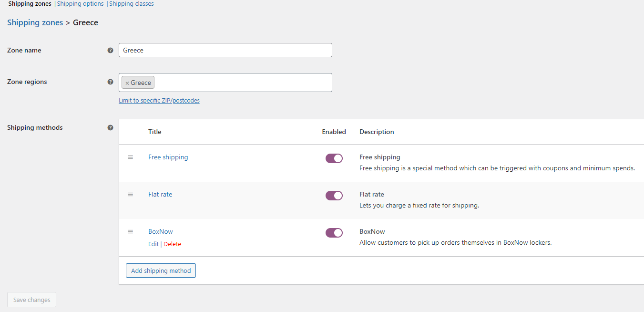
Task: Open the Flat rate method title
Action: pyautogui.click(x=160, y=194)
